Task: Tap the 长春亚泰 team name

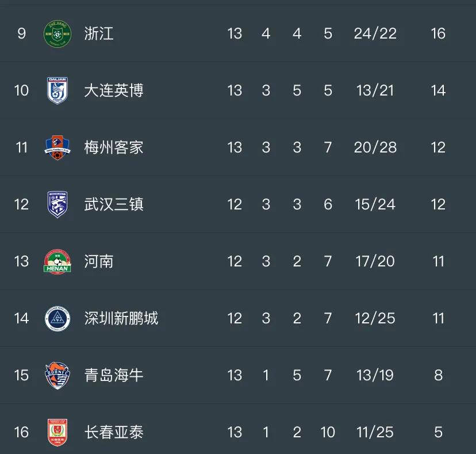Action: 113,432
